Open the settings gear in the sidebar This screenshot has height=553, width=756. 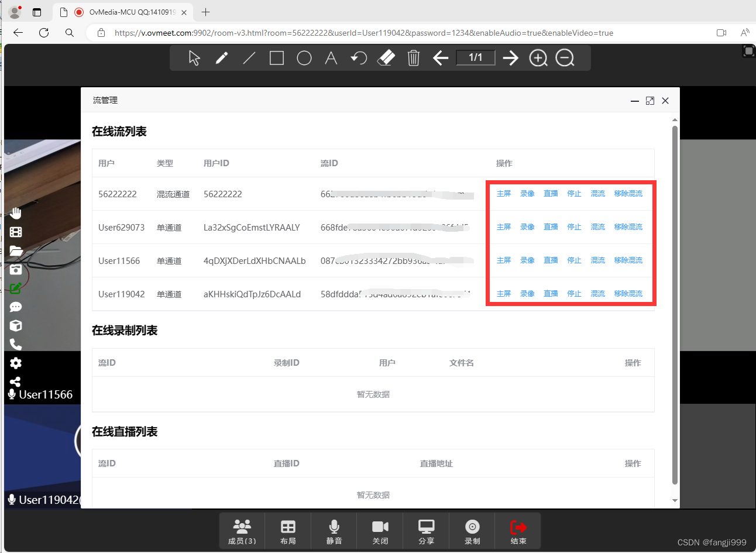(15, 363)
